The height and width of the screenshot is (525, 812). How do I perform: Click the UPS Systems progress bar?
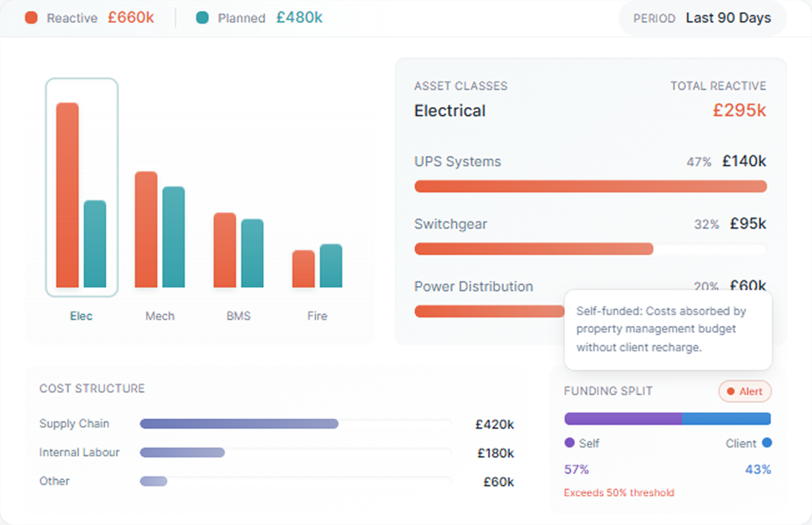(x=590, y=186)
